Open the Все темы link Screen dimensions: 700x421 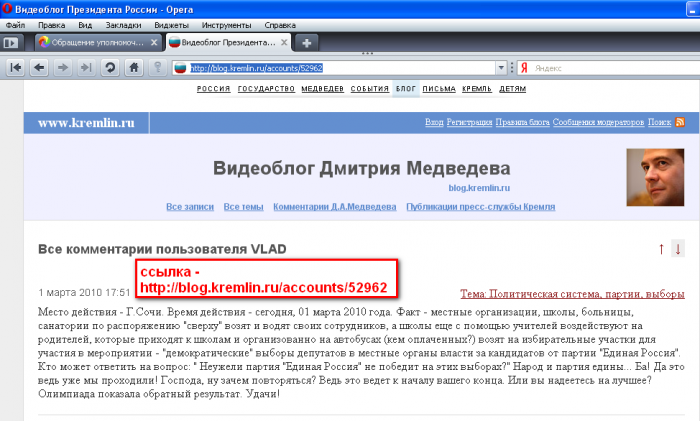click(243, 207)
